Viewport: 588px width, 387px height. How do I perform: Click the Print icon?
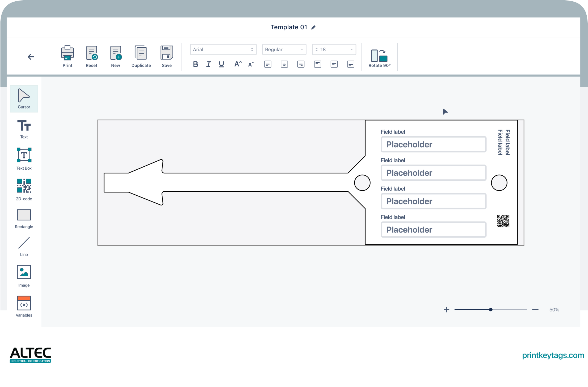(x=67, y=56)
